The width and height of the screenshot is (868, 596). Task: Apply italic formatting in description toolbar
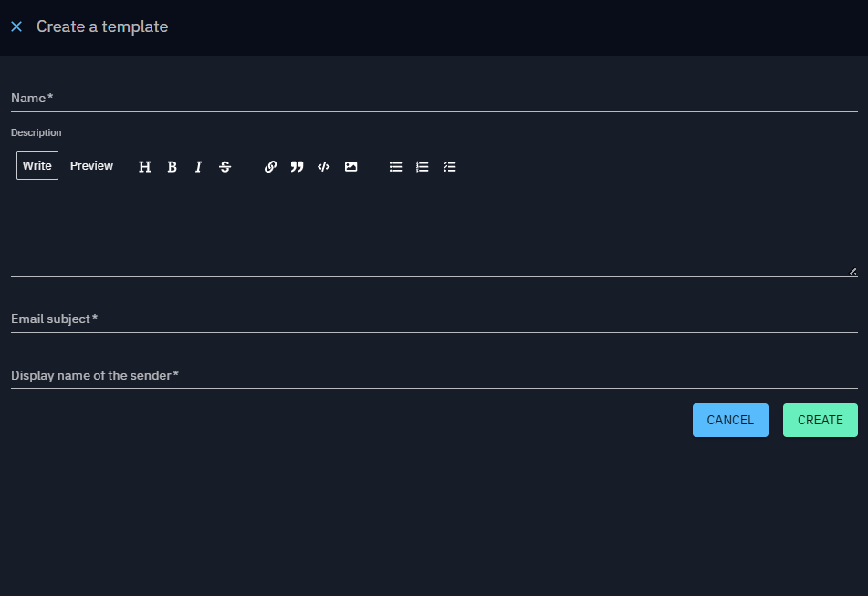(x=198, y=167)
